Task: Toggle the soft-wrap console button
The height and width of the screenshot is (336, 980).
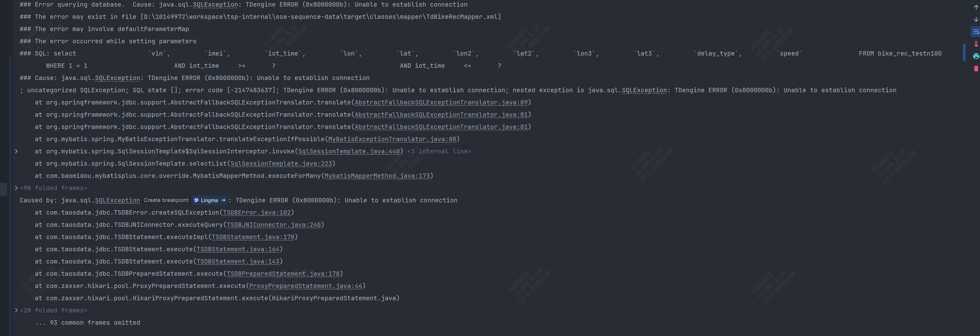Action: [976, 32]
